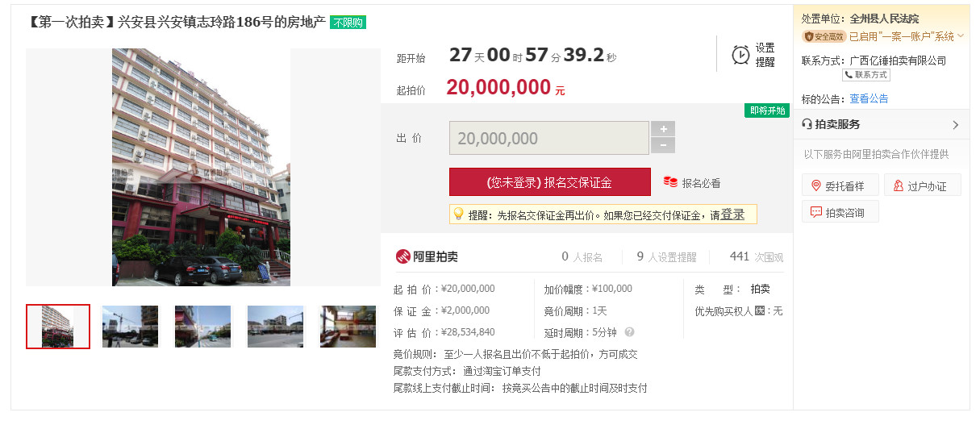Click the 登录 link in the reminder
The image size is (980, 429).
(732, 214)
